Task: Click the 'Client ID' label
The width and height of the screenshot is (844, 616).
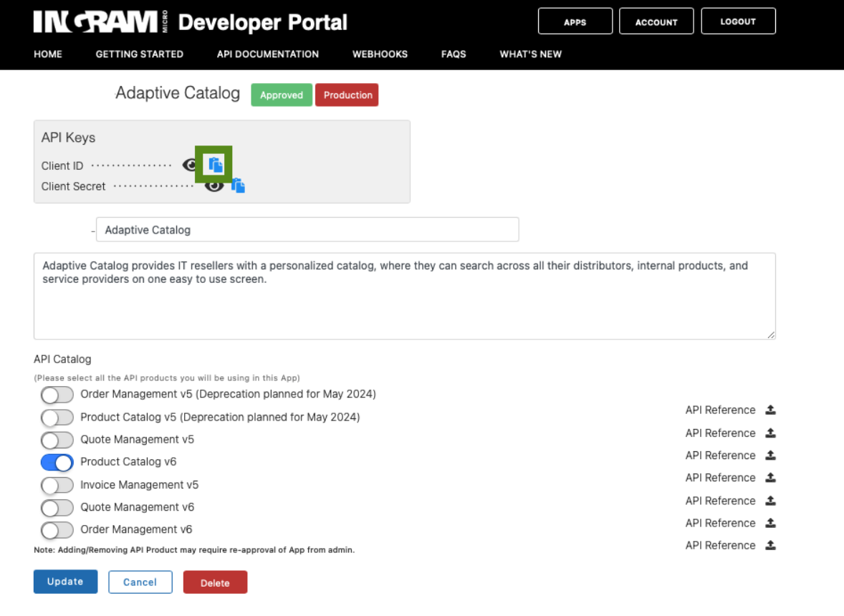Action: tap(62, 165)
